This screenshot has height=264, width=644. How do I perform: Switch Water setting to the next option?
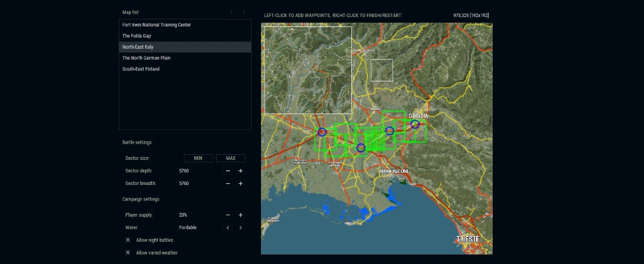coord(240,228)
